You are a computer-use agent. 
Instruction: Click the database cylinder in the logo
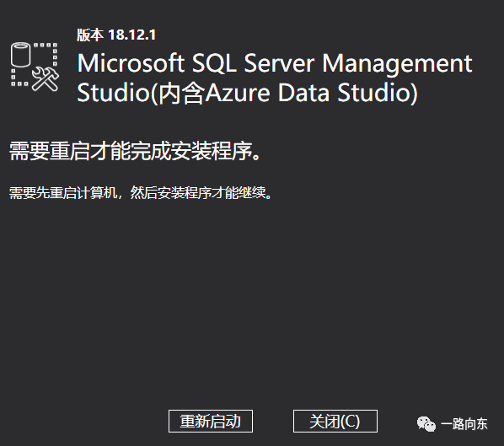[x=20, y=54]
